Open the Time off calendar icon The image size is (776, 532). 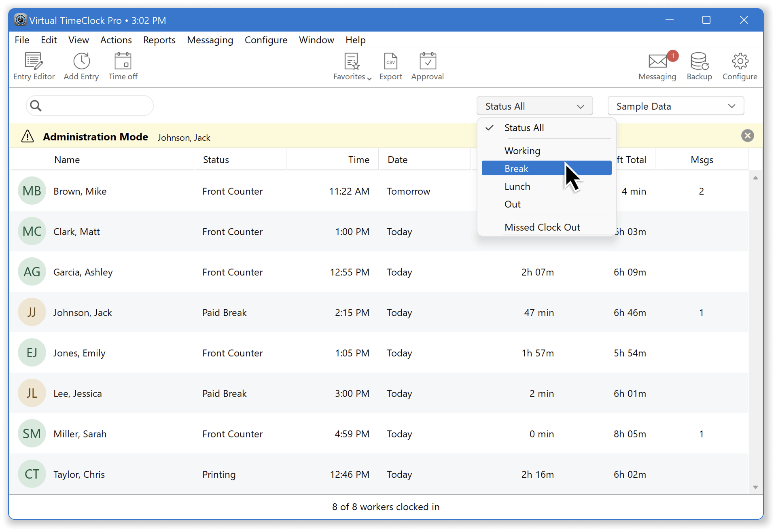(x=123, y=61)
